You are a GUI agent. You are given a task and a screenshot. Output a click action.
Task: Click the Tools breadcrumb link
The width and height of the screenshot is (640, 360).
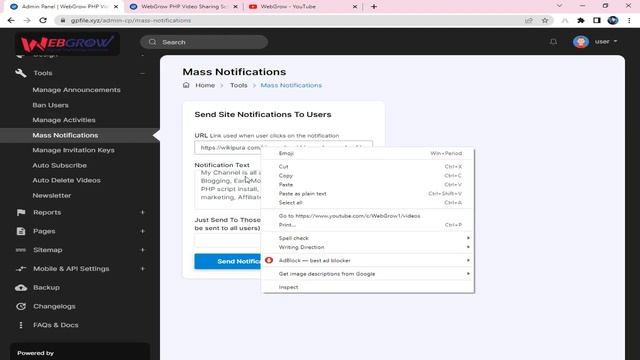(x=239, y=85)
